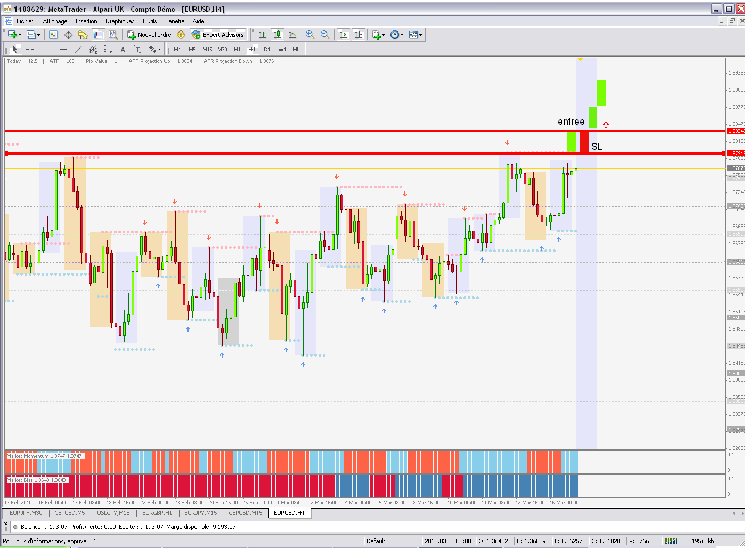Image resolution: width=750 pixels, height=548 pixels.
Task: Toggle chart Auto Scroll
Action: click(x=343, y=34)
